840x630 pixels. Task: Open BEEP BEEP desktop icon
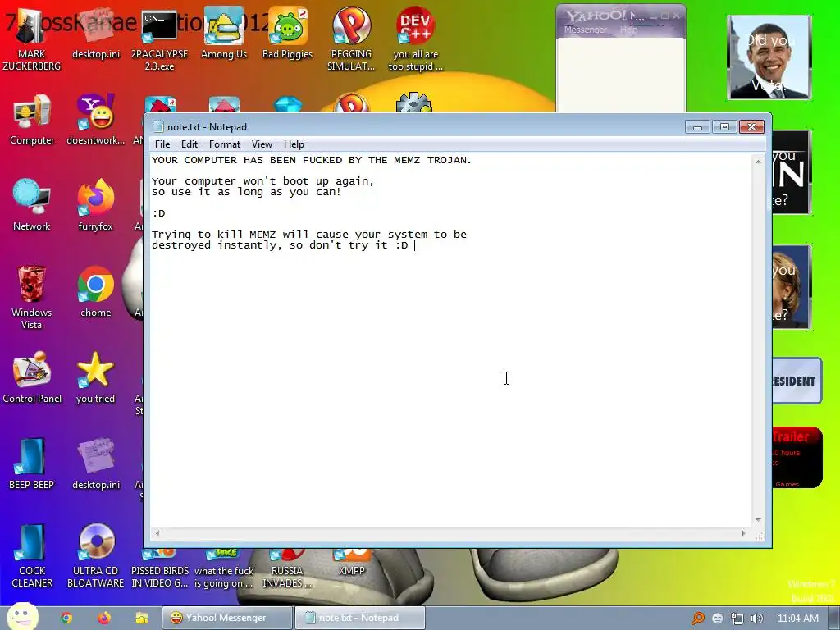pos(32,464)
